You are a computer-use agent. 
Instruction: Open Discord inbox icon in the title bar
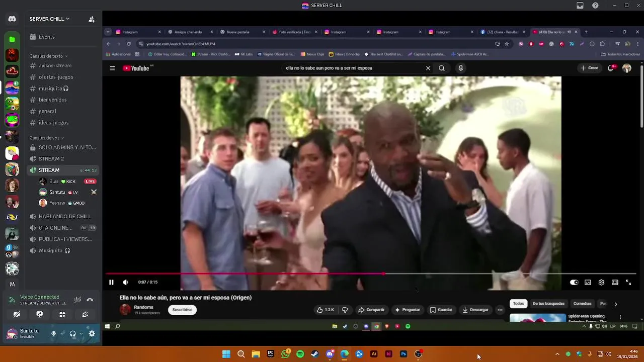tap(580, 6)
